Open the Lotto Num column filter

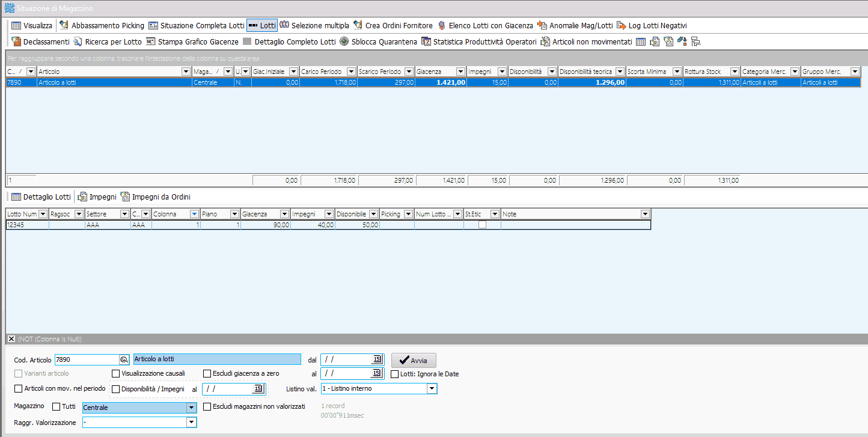pyautogui.click(x=43, y=214)
